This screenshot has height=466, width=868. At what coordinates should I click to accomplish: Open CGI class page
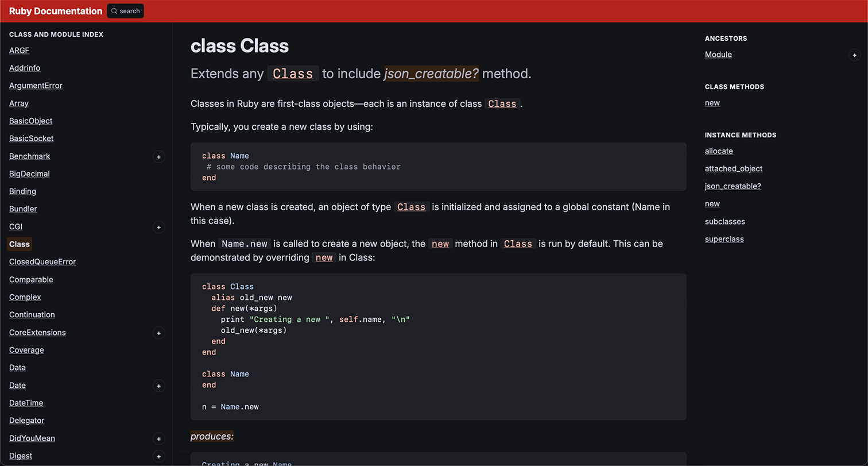click(15, 226)
